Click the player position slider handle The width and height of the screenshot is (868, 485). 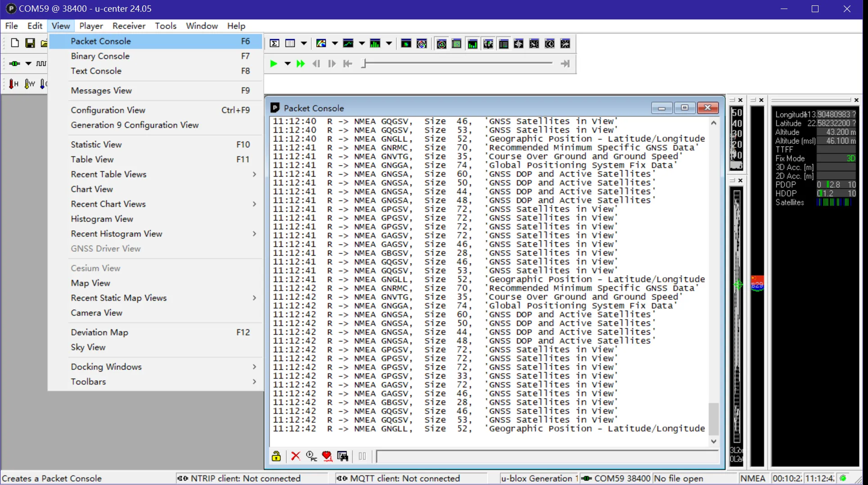364,64
